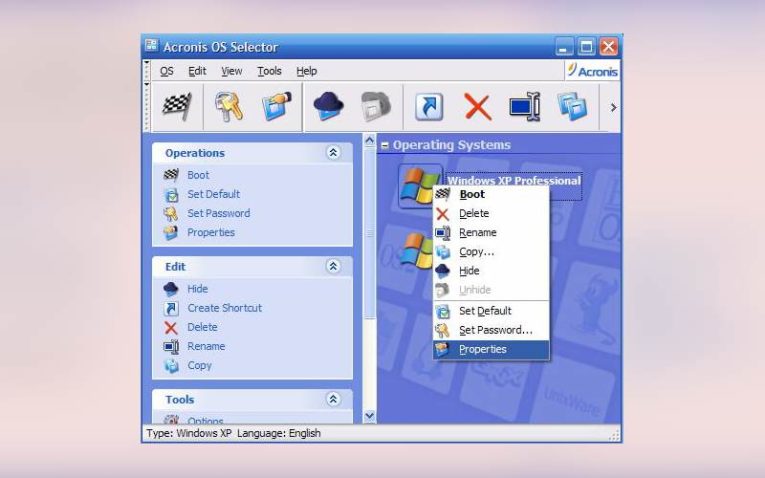Select the Windows XP Professional OS icon
Image resolution: width=765 pixels, height=478 pixels.
coord(419,184)
